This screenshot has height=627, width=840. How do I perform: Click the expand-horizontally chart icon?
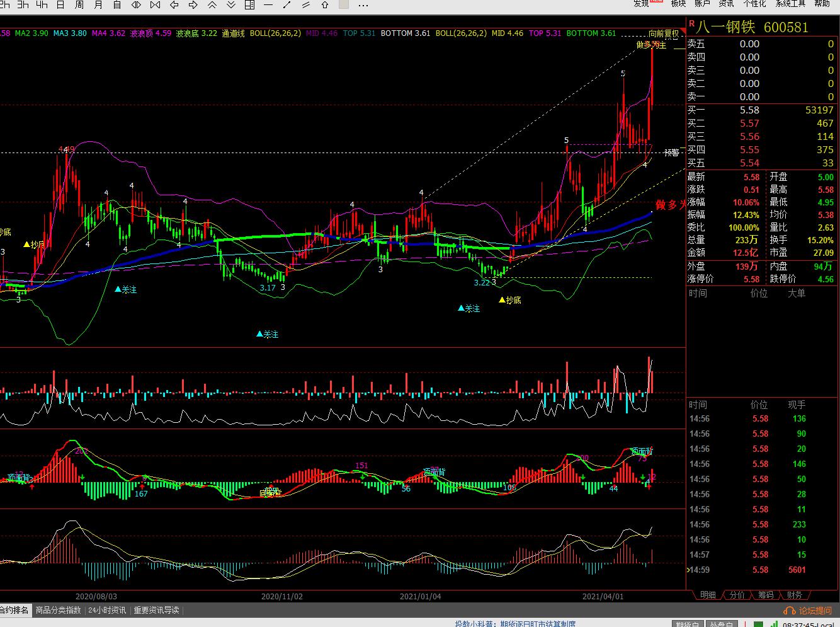click(136, 4)
